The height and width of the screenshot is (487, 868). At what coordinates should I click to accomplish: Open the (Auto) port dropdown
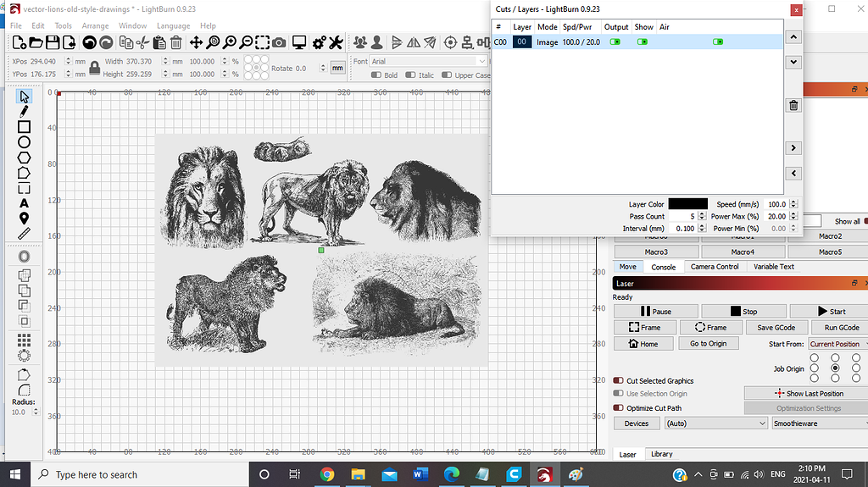715,423
